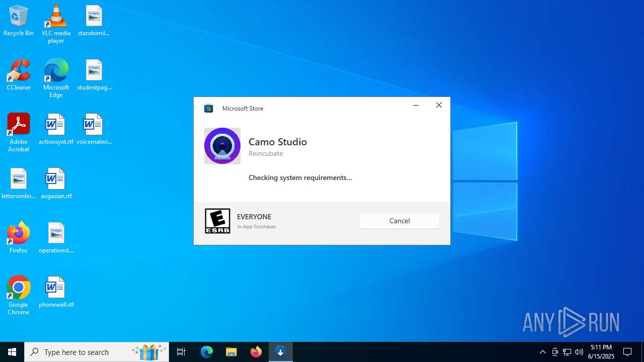Close the Microsoft Store dialog
This screenshot has width=644, height=362.
click(x=439, y=105)
